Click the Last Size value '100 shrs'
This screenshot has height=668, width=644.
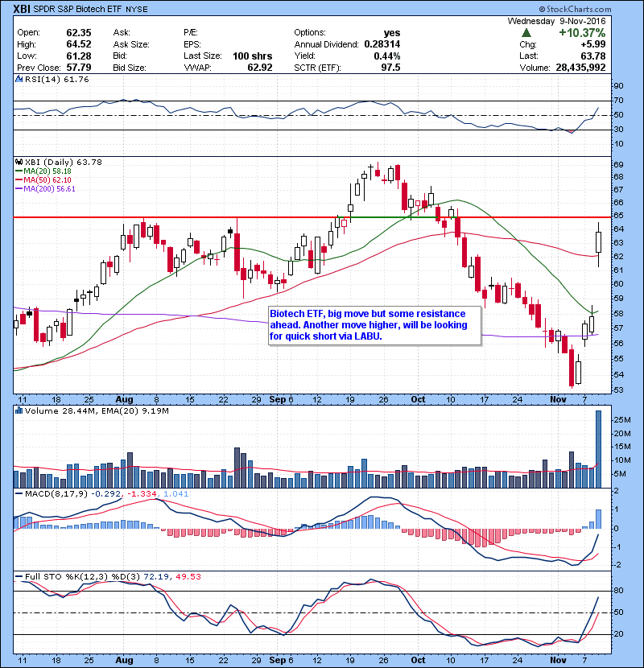(252, 56)
